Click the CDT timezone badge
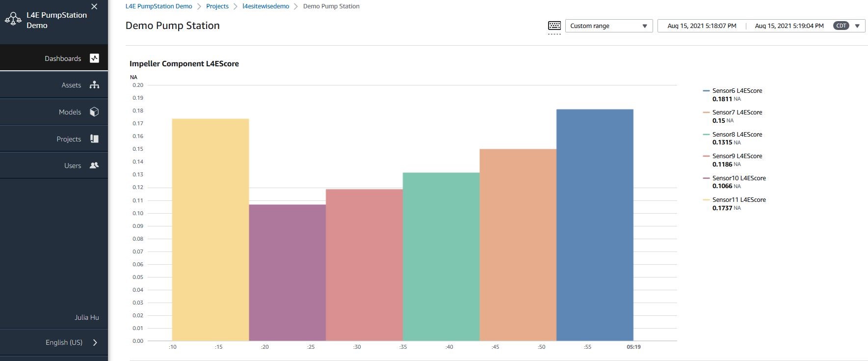The image size is (868, 361). (841, 26)
